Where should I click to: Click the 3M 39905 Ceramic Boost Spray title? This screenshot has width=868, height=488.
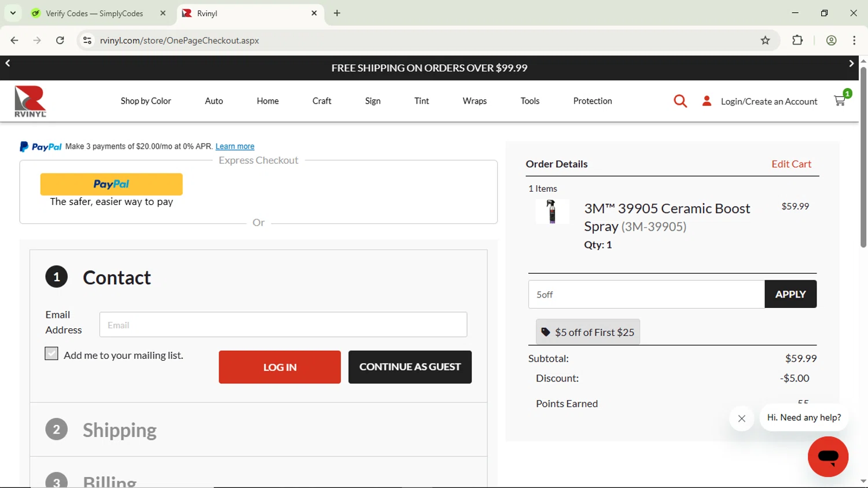tap(667, 217)
